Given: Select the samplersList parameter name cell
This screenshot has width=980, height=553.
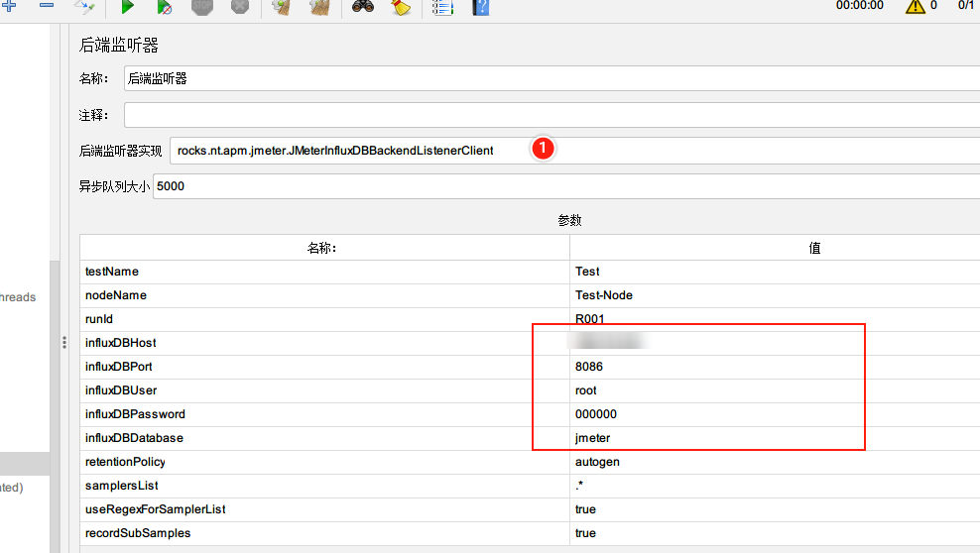Looking at the screenshot, I should tap(324, 486).
